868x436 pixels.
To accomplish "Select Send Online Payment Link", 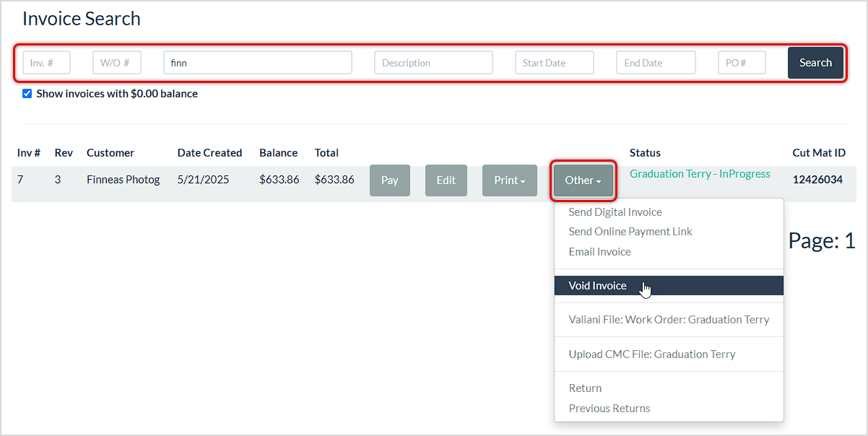I will 630,231.
